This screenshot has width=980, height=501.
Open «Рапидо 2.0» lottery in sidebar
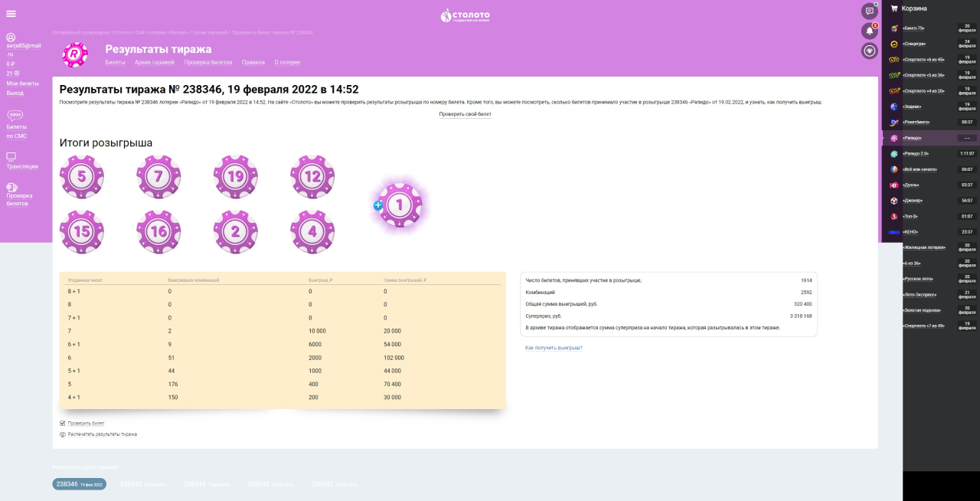click(916, 153)
